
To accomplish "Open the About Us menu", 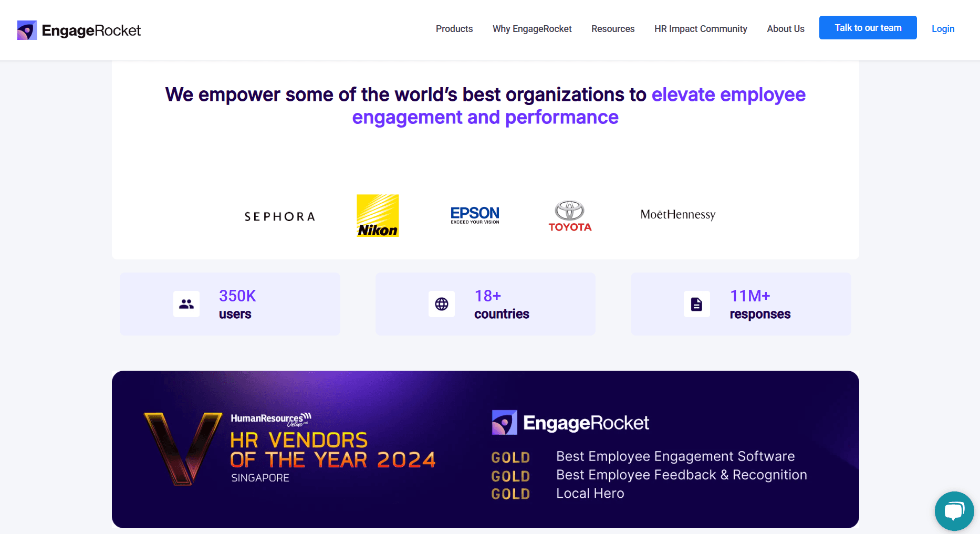I will pyautogui.click(x=786, y=29).
